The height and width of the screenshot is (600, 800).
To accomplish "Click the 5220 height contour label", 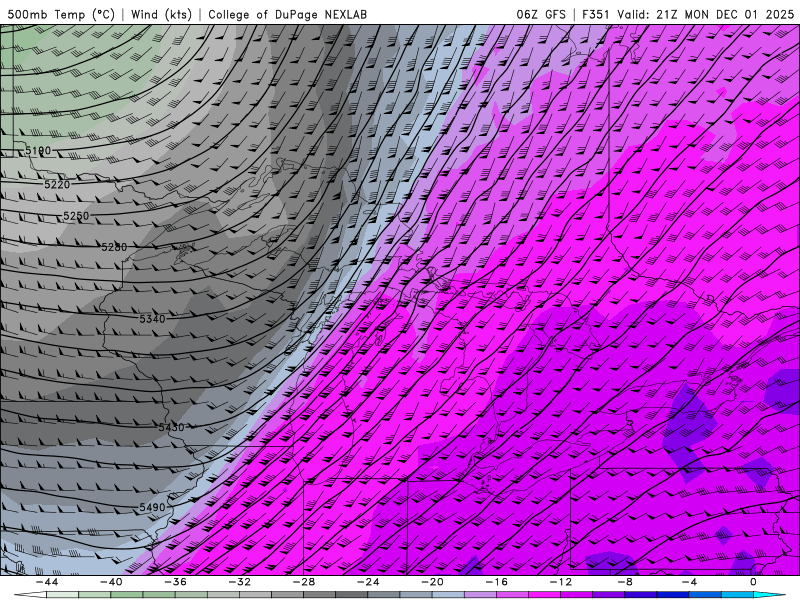I will coord(57,185).
